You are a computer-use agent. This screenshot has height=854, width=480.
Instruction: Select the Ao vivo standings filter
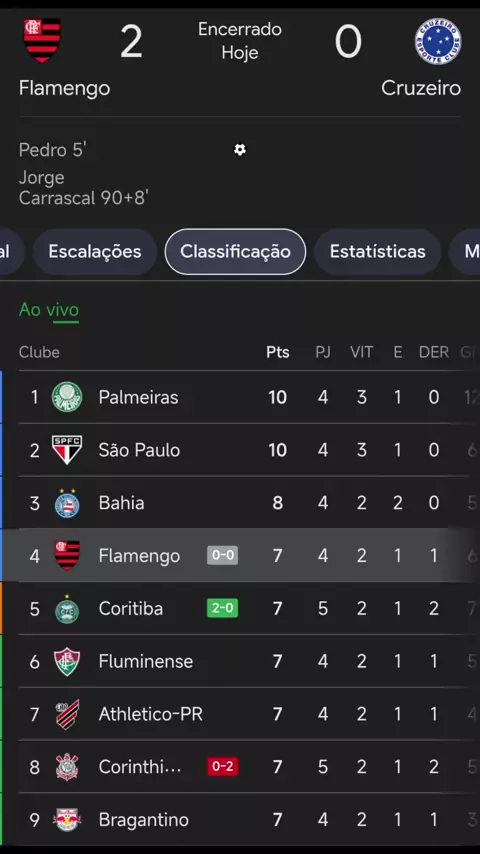(49, 310)
